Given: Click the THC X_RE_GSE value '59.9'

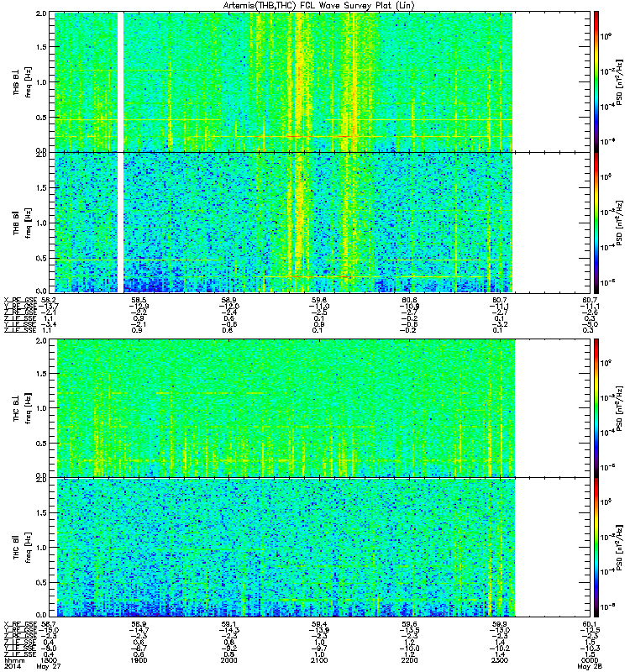Looking at the screenshot, I should pos(500,624).
